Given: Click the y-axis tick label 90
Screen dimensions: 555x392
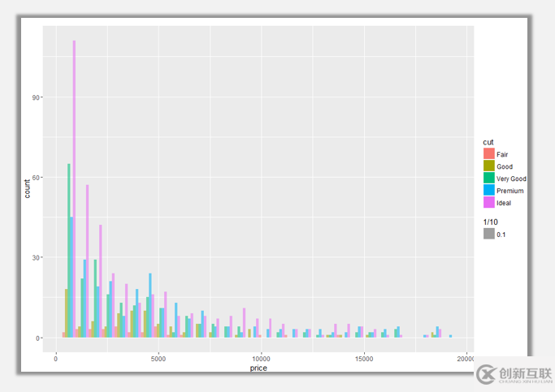Looking at the screenshot, I should pos(36,97).
